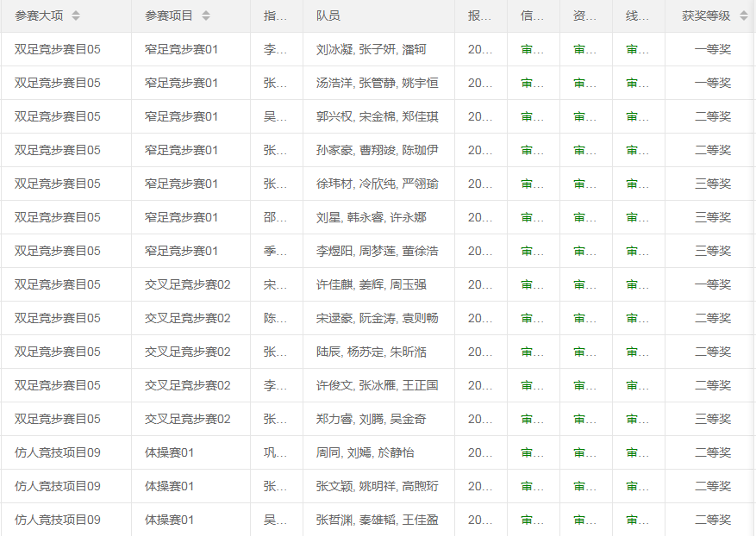Click the team cell 汤浩洋, 张管静, 姚宇恒
The image size is (756, 536).
pyautogui.click(x=377, y=84)
